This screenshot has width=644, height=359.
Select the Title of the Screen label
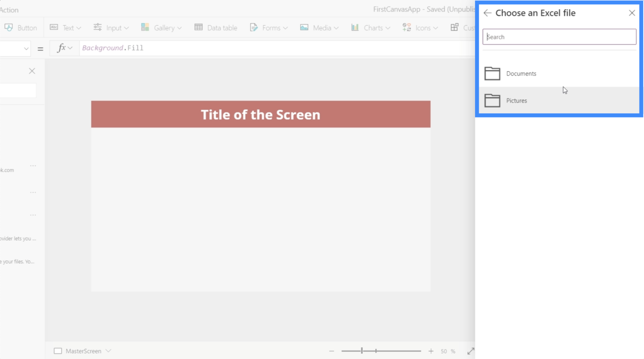261,114
